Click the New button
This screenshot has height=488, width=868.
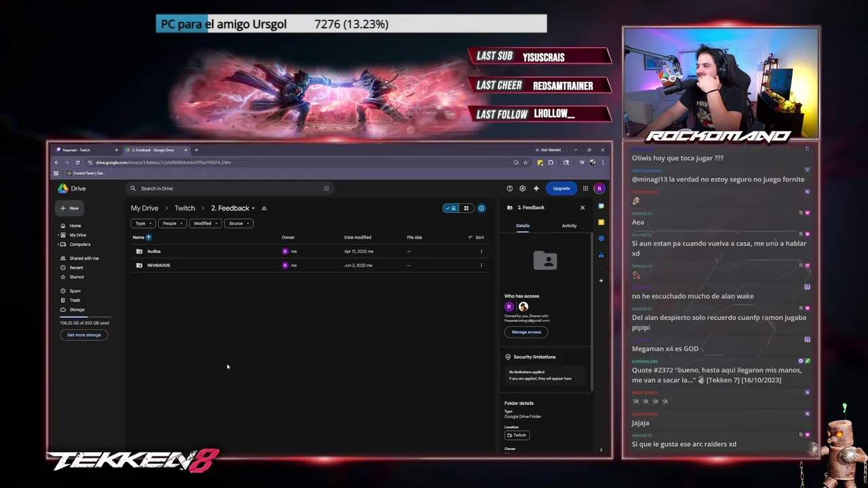(x=71, y=208)
